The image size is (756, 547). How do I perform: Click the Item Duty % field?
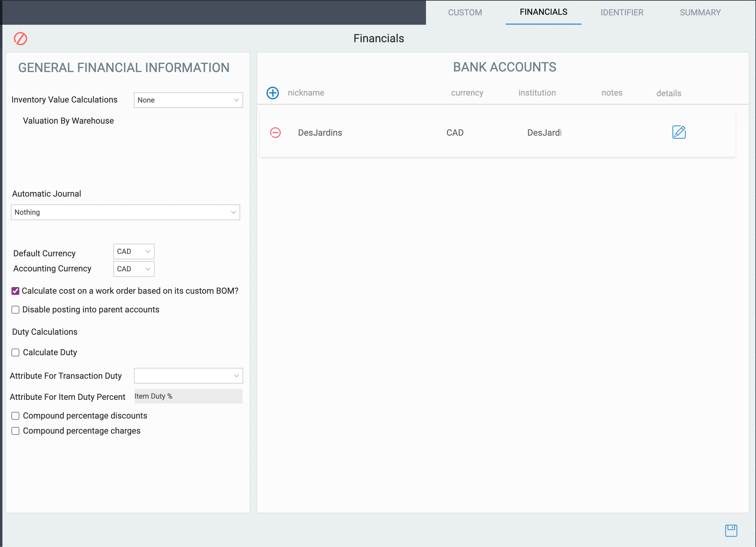click(x=188, y=397)
